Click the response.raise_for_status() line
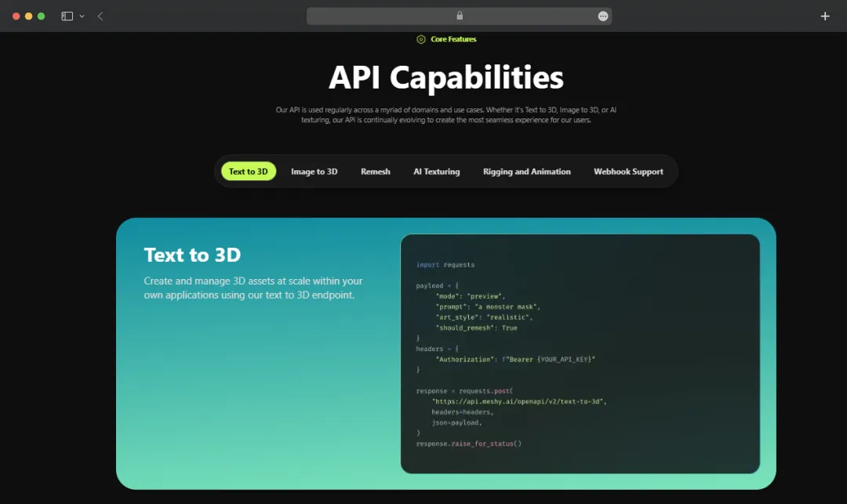 [469, 443]
